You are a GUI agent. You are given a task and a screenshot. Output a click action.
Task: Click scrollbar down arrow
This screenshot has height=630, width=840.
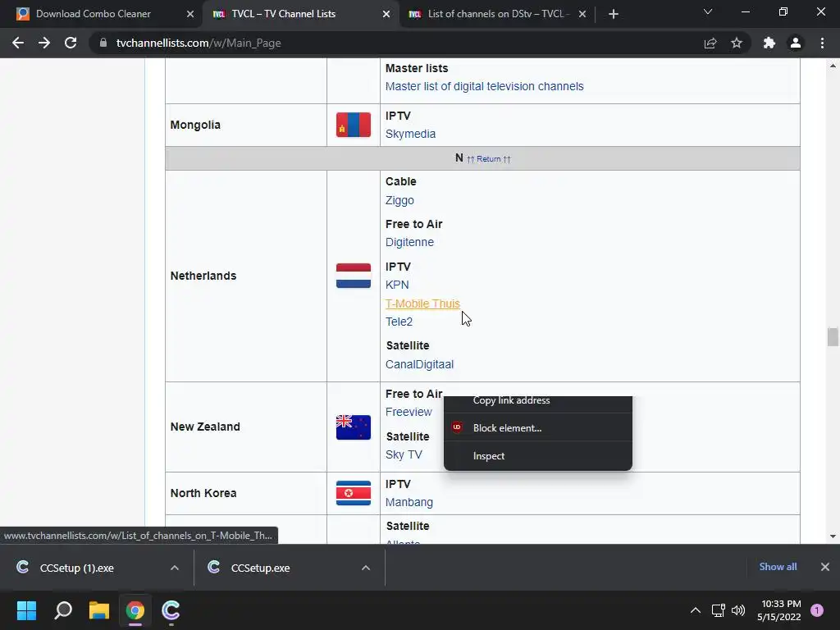coord(833,536)
